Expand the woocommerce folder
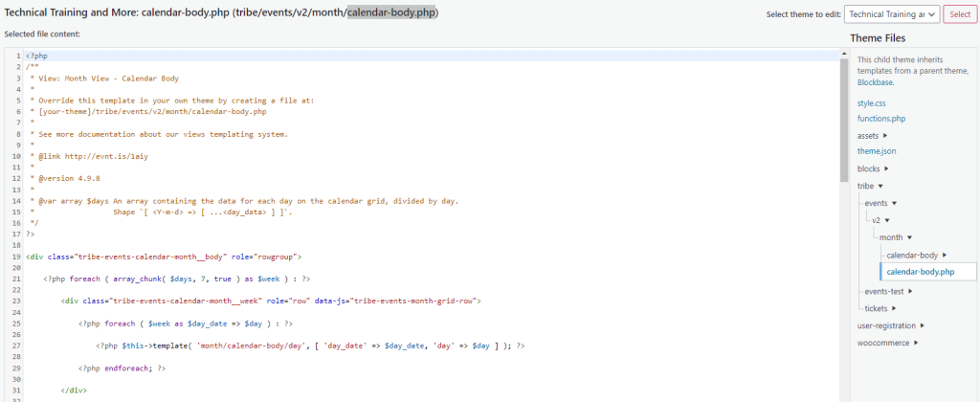The width and height of the screenshot is (980, 402). [x=886, y=343]
